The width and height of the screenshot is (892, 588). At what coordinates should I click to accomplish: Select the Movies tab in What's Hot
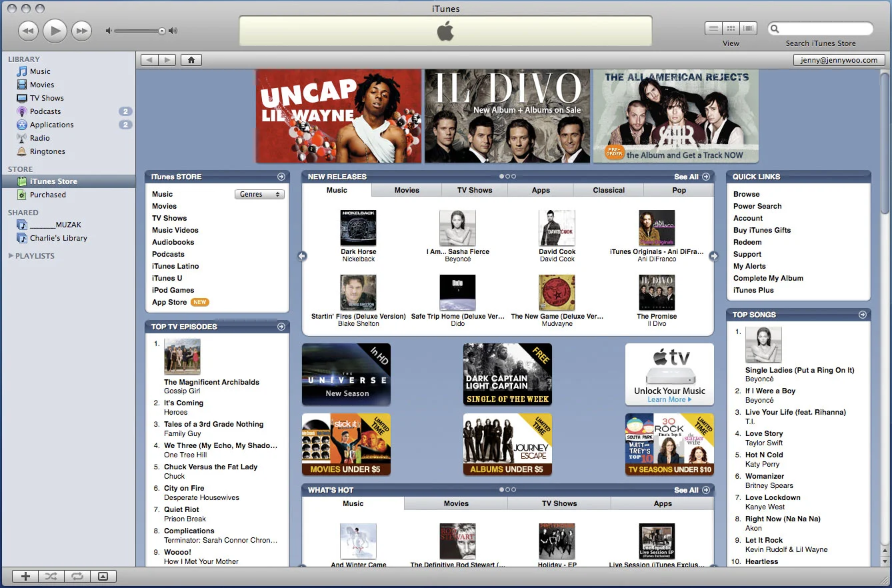click(456, 503)
